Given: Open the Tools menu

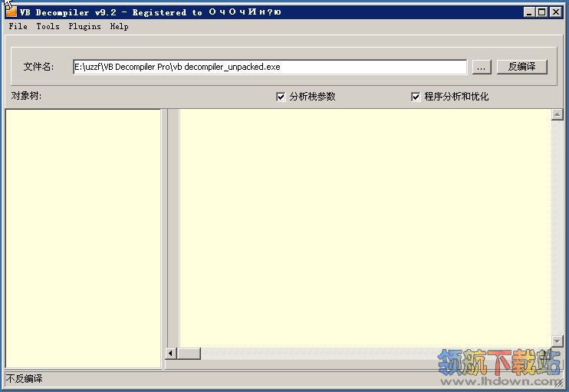Looking at the screenshot, I should click(48, 27).
